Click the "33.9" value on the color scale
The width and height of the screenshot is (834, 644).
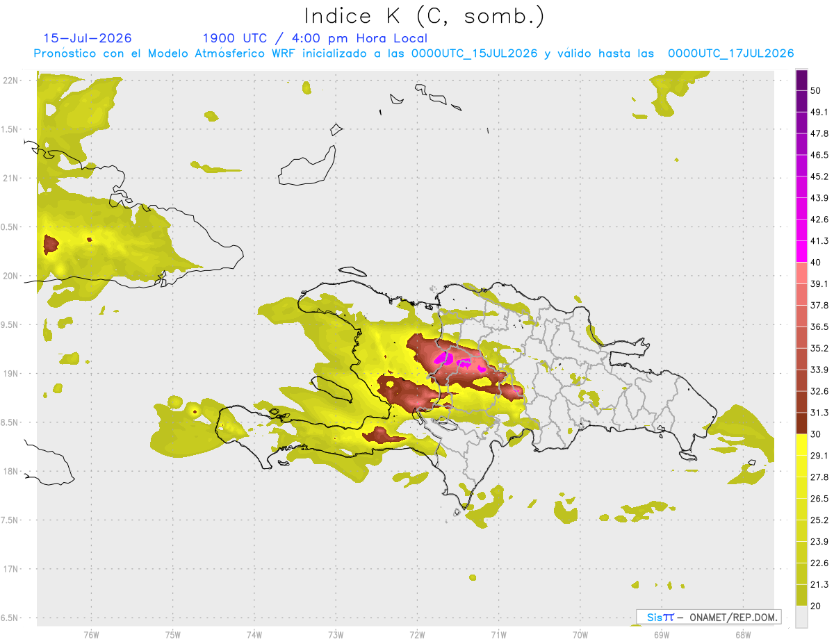pyautogui.click(x=819, y=370)
